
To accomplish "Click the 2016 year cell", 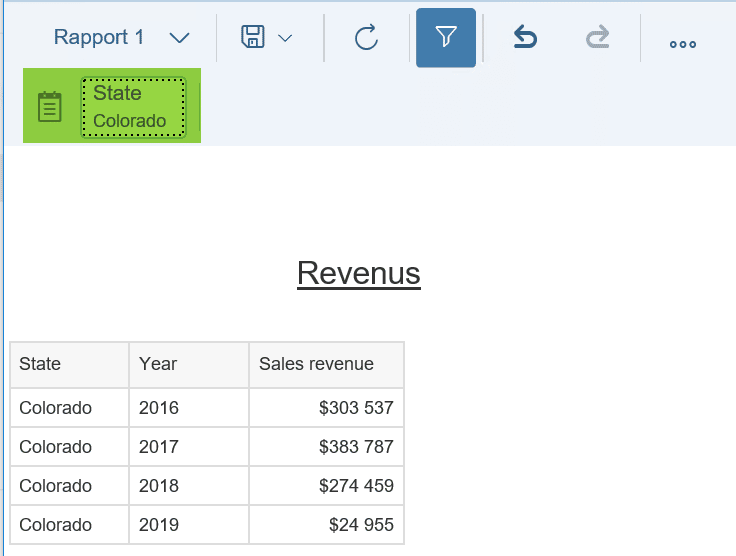I will tap(189, 408).
